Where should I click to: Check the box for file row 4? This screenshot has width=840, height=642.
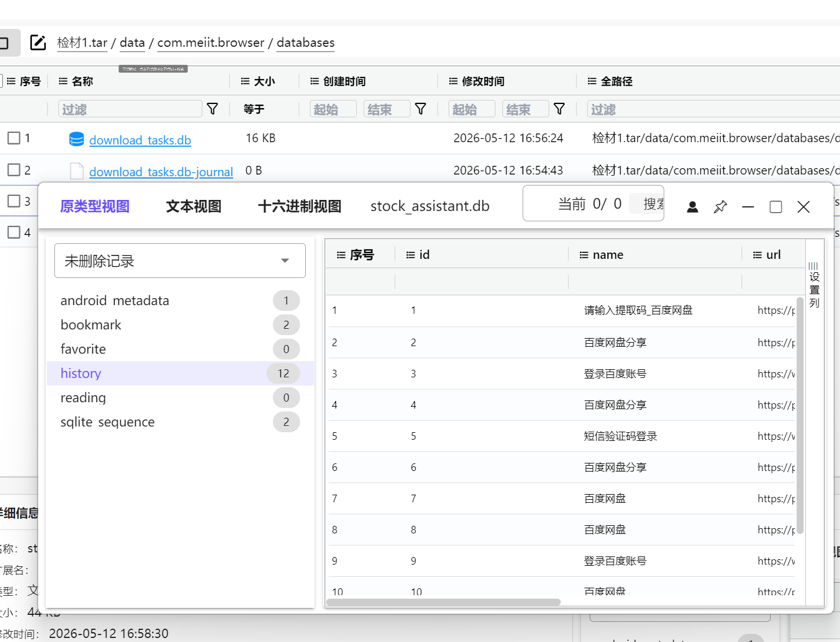tap(14, 232)
